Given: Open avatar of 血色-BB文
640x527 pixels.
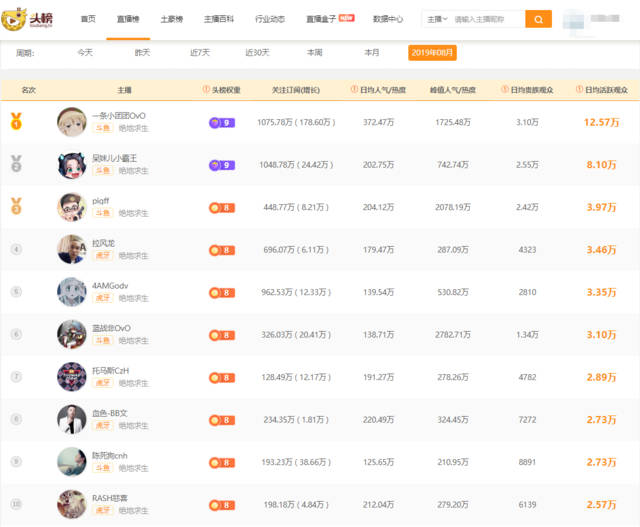Looking at the screenshot, I should coord(72,419).
